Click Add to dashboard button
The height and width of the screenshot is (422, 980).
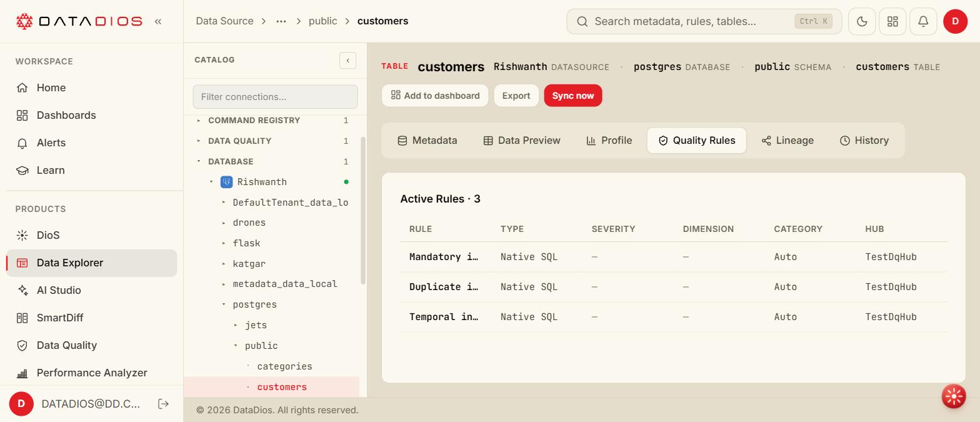435,96
